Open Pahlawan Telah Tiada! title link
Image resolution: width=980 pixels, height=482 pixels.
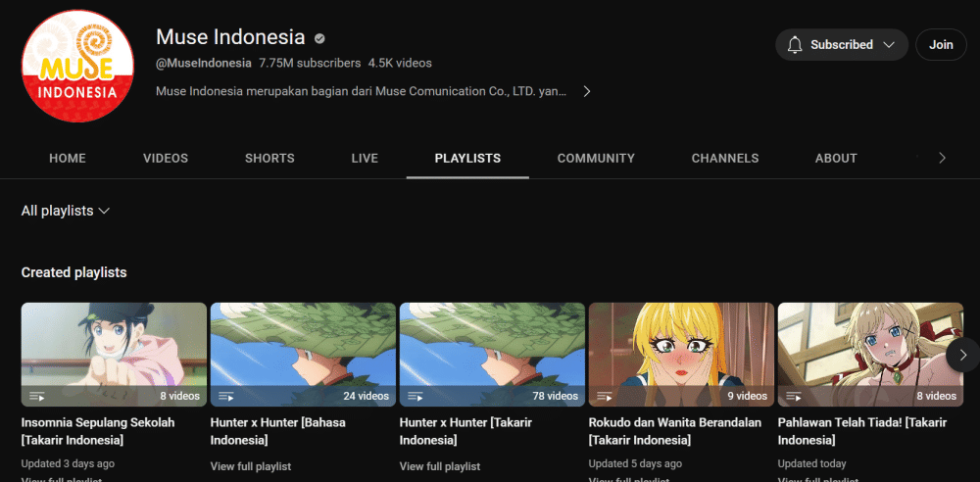click(x=862, y=431)
